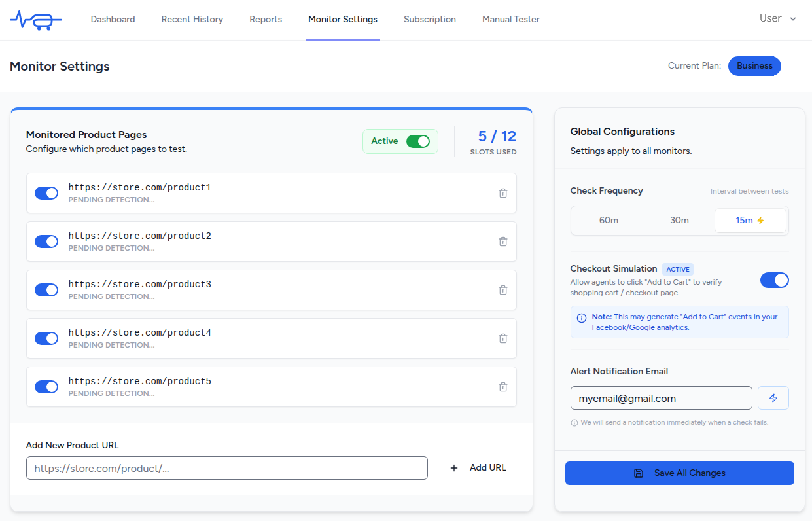The width and height of the screenshot is (812, 521).
Task: Remove product5 using the trash icon
Action: coord(503,387)
